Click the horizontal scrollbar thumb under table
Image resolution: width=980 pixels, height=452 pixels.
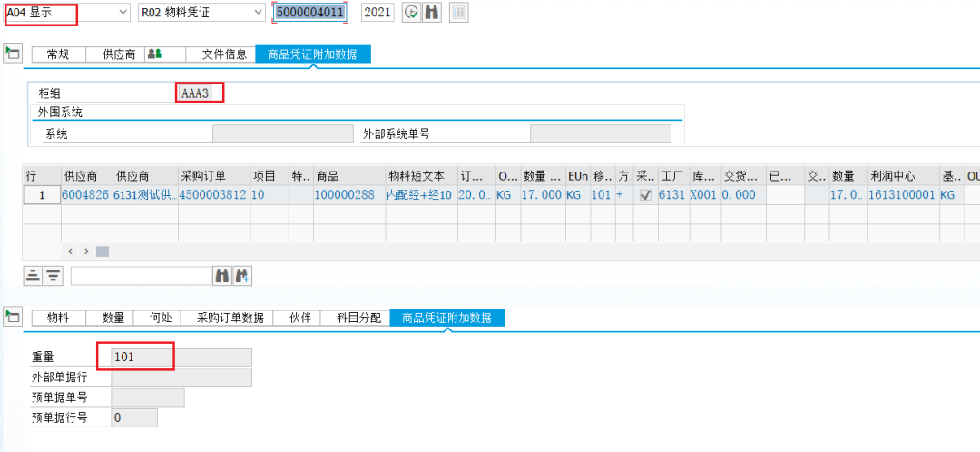click(x=103, y=251)
